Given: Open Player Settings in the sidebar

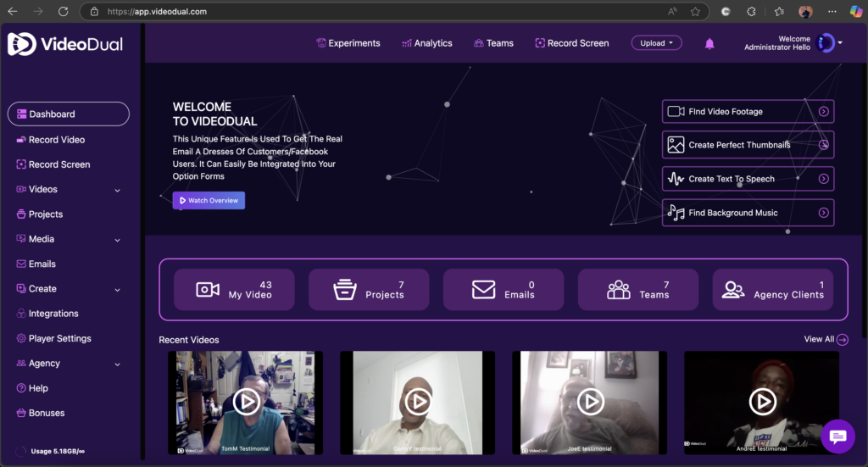Looking at the screenshot, I should click(x=53, y=339).
